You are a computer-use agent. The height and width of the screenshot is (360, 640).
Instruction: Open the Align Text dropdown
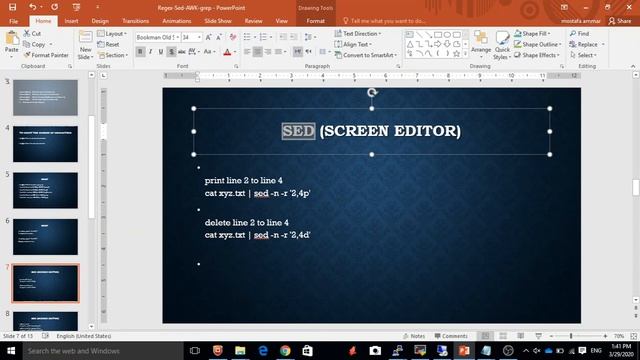tap(353, 44)
